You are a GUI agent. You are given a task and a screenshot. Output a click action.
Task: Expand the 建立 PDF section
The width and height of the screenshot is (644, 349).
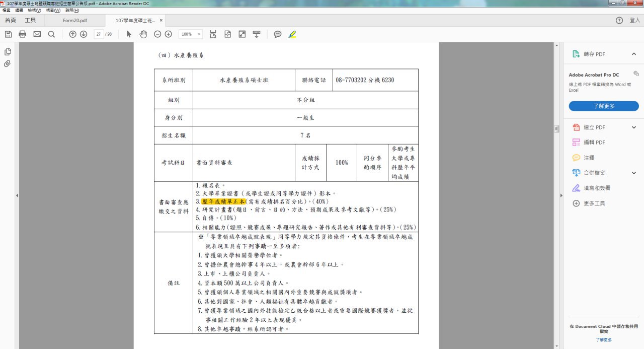point(633,127)
